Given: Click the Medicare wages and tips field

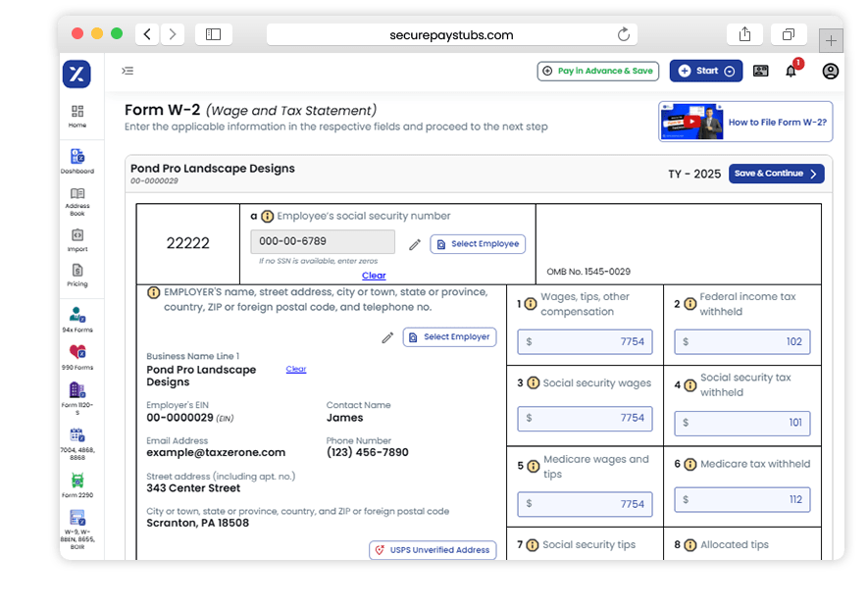Looking at the screenshot, I should pyautogui.click(x=585, y=504).
